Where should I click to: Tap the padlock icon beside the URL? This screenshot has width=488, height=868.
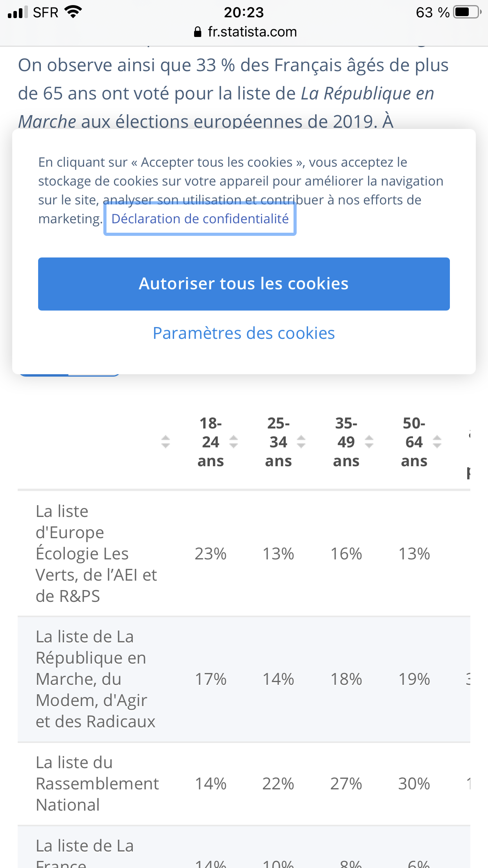pos(198,32)
